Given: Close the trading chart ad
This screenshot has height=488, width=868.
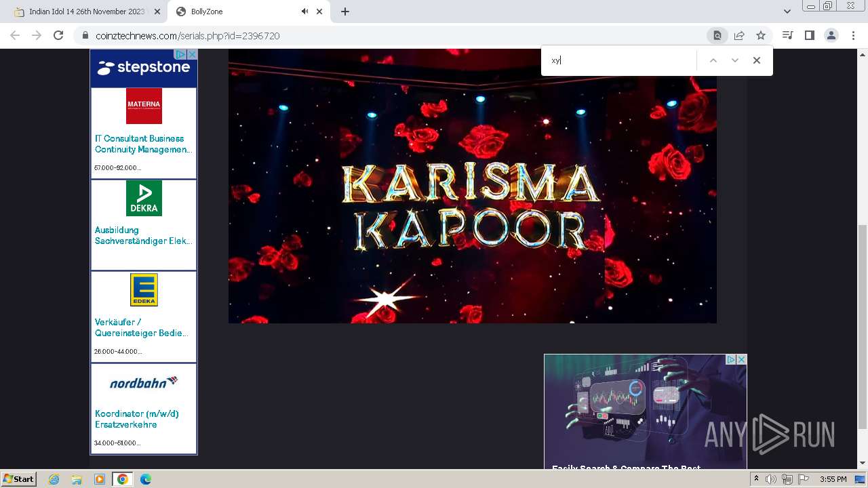Looking at the screenshot, I should (x=742, y=360).
